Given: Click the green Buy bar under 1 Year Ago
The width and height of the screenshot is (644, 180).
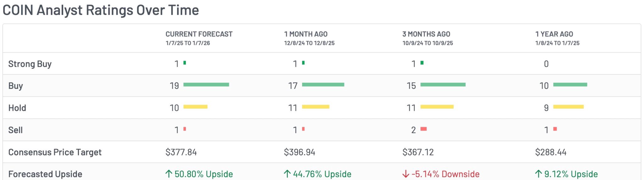Looking at the screenshot, I should [x=570, y=85].
